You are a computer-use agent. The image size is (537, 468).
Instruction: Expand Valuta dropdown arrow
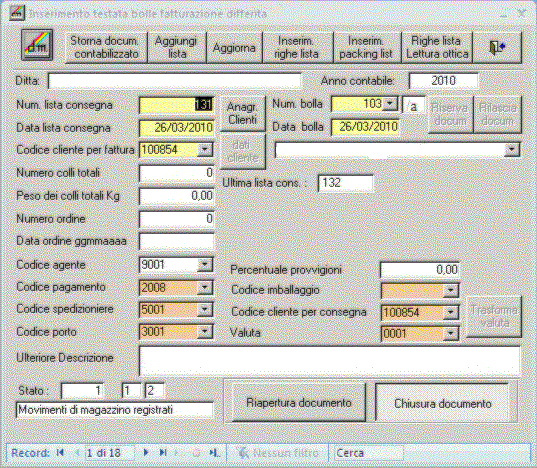(450, 333)
